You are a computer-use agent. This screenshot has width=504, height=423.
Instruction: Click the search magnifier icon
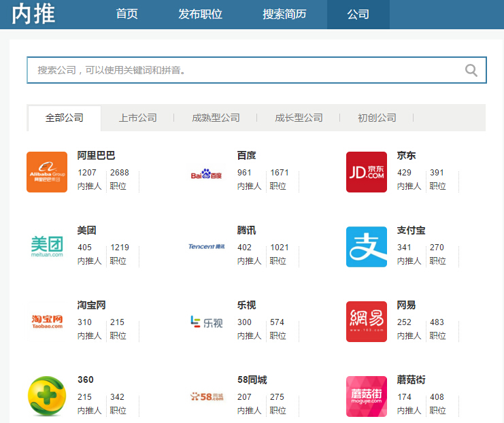(471, 70)
